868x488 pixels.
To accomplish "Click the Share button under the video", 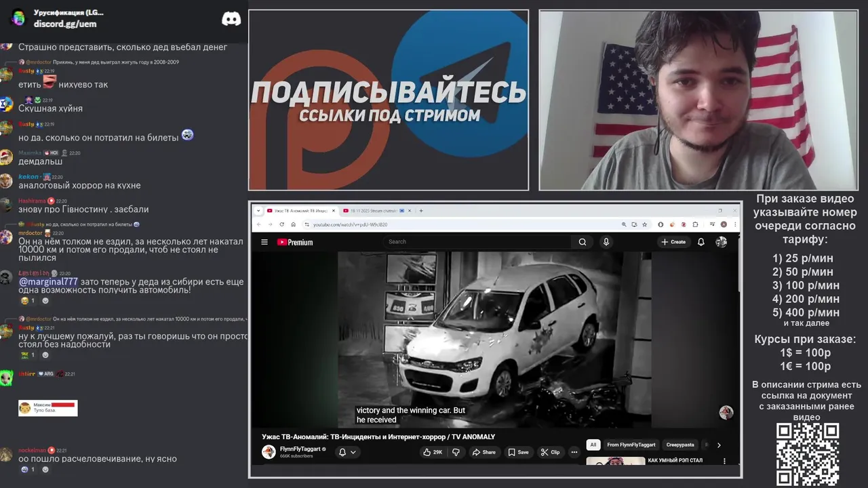I will (x=484, y=452).
